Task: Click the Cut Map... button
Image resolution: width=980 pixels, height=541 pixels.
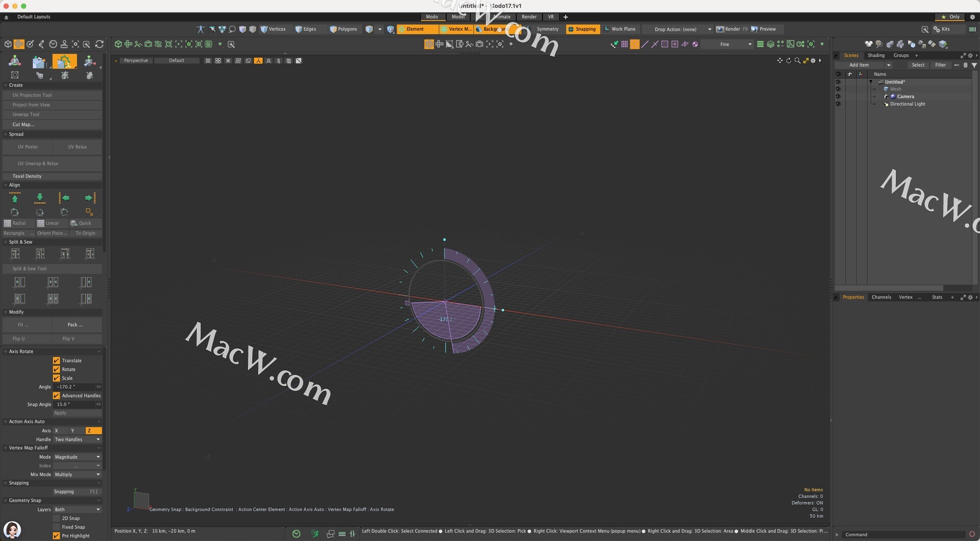Action: click(x=53, y=125)
